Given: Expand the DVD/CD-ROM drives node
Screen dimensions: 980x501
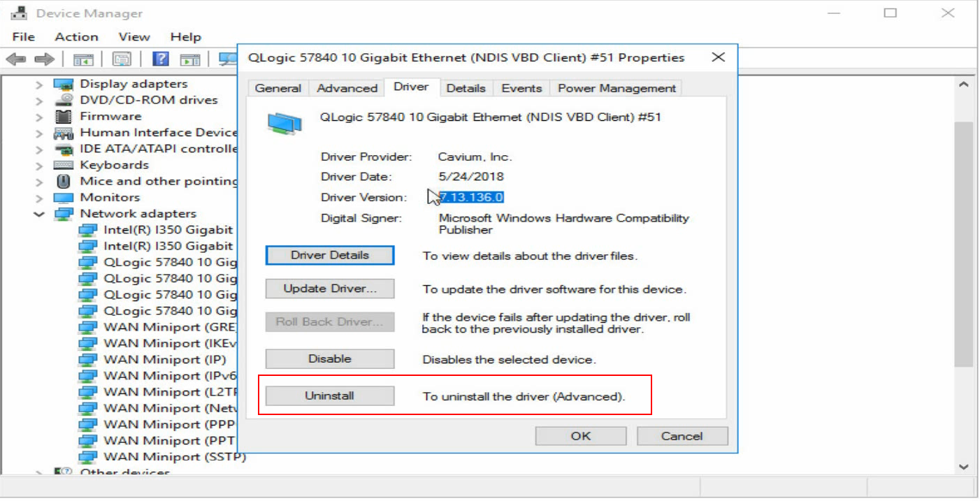Looking at the screenshot, I should pyautogui.click(x=39, y=100).
